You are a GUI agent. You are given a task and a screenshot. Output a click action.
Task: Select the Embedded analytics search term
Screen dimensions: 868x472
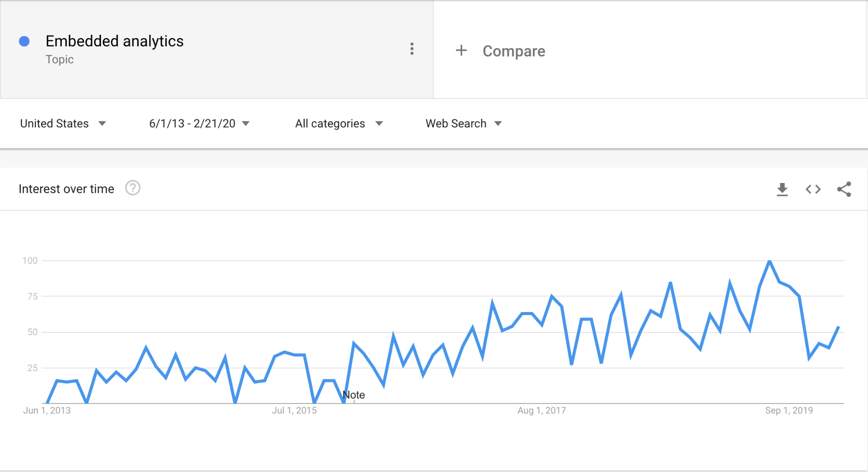pyautogui.click(x=115, y=41)
